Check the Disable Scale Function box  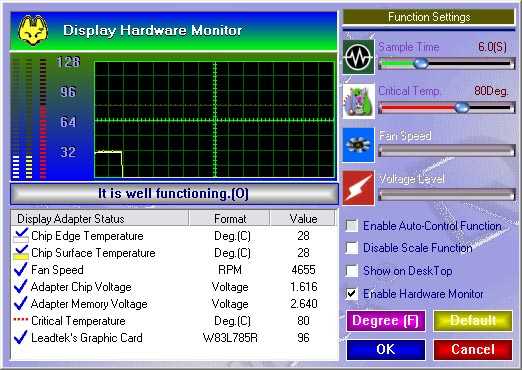coord(352,248)
